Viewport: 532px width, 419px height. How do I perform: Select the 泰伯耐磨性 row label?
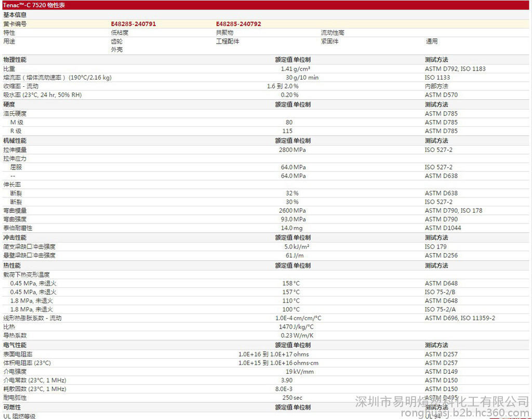pyautogui.click(x=18, y=228)
